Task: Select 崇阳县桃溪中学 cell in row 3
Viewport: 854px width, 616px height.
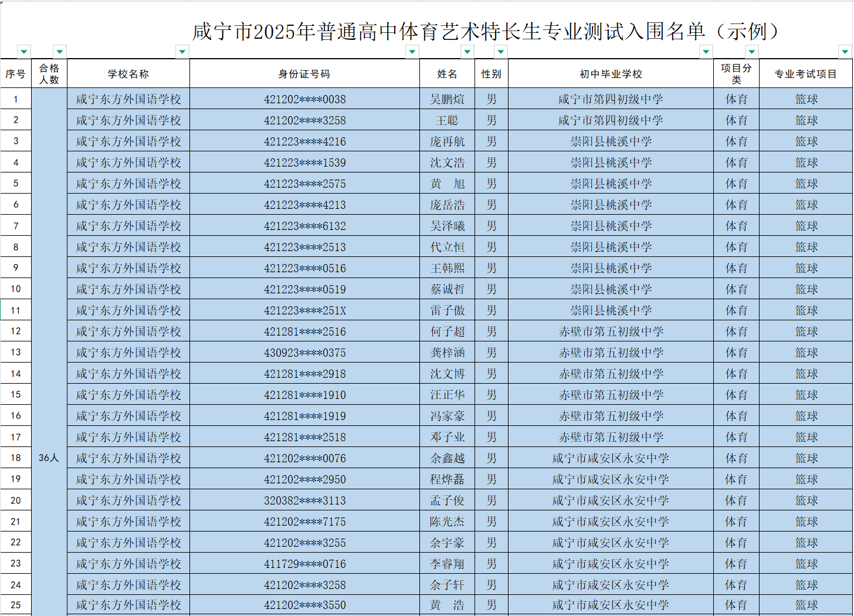Action: tap(611, 141)
